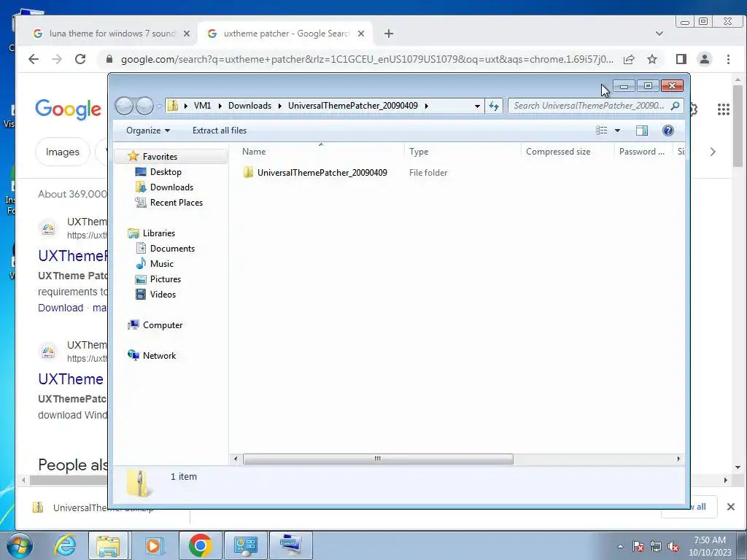The image size is (747, 560).
Task: Open the Videos library
Action: pyautogui.click(x=163, y=295)
